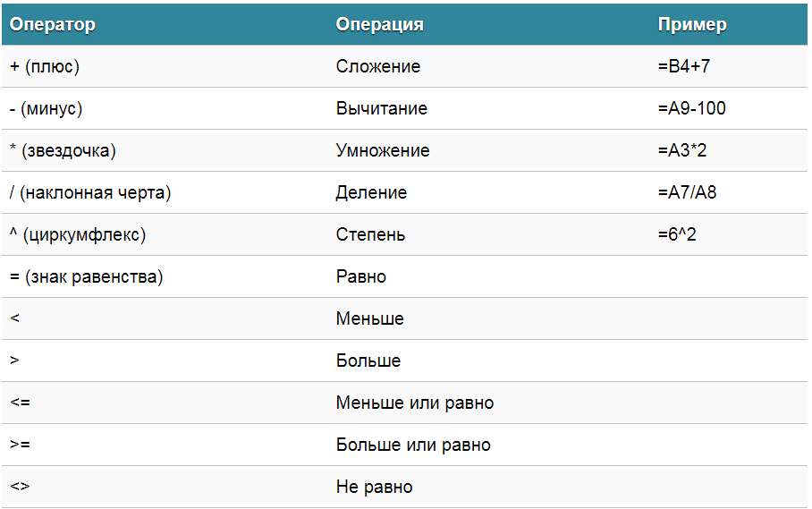Click the 'Меньше или равно' cell

415,403
